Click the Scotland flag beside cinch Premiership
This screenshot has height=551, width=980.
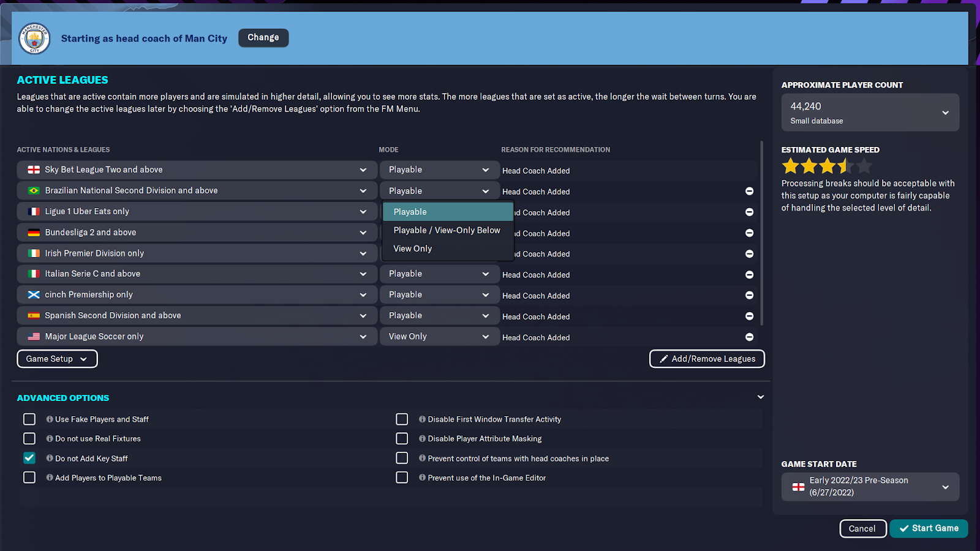34,294
